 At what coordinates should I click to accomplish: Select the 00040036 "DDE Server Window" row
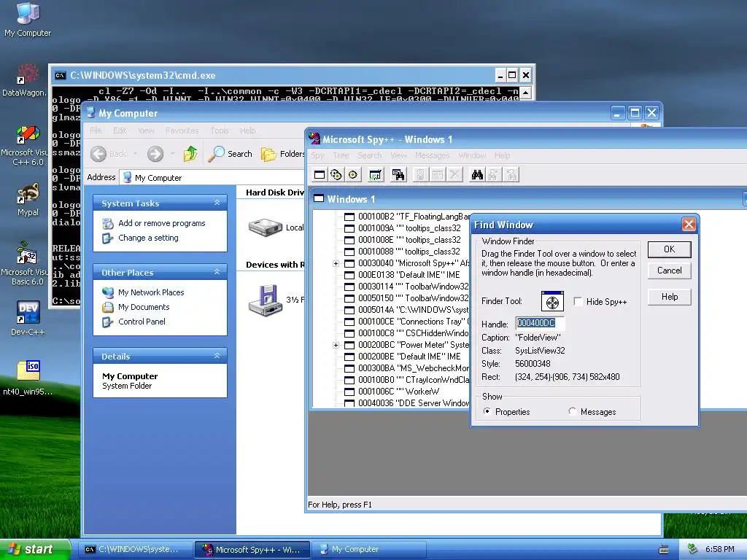(x=407, y=402)
